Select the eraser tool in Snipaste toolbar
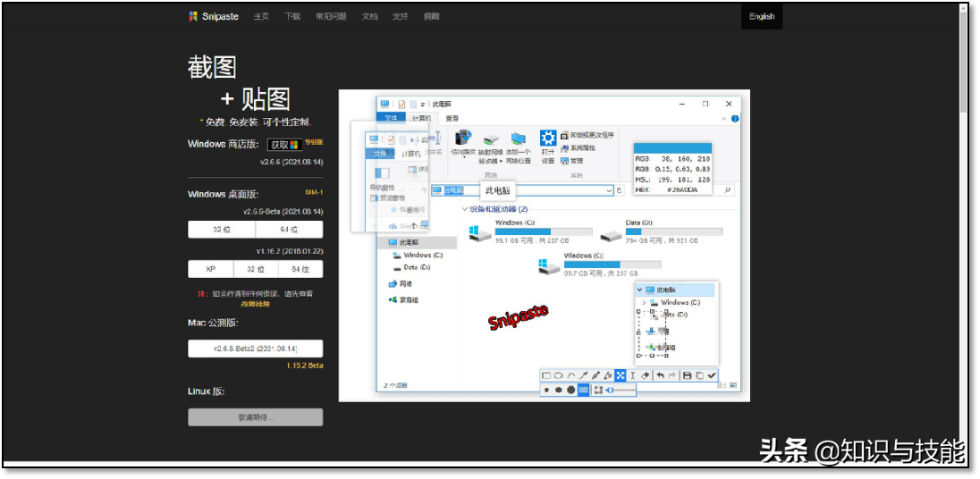This screenshot has height=479, width=980. point(645,375)
